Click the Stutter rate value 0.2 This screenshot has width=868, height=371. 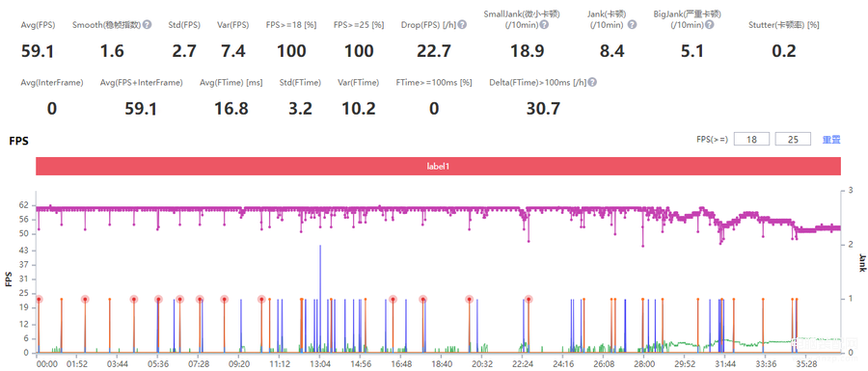click(x=784, y=51)
